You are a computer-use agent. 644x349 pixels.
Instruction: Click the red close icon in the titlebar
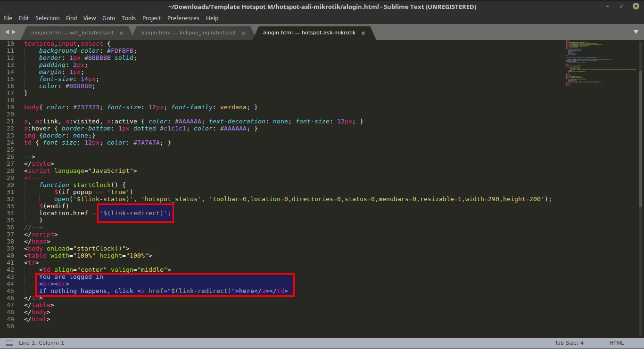click(x=636, y=6)
